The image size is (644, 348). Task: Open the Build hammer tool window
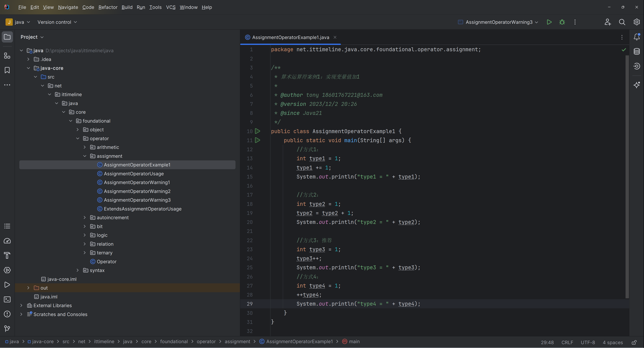[7, 255]
